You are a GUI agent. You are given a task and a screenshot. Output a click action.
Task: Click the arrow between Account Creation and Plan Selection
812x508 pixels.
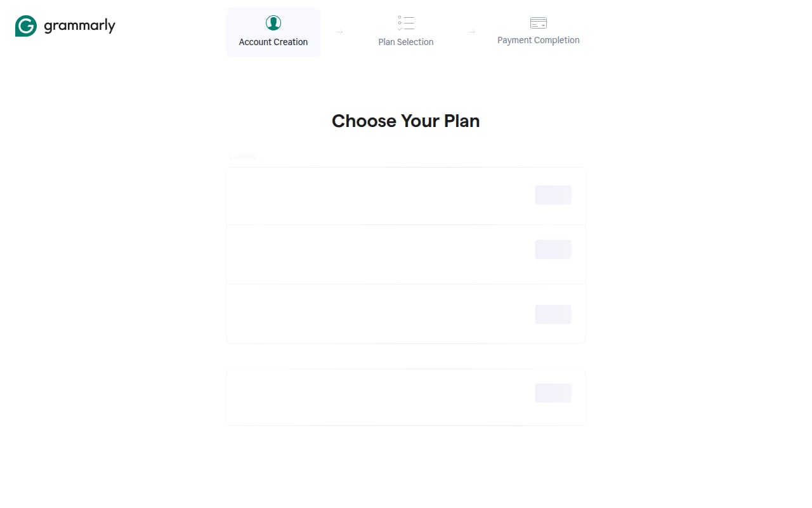339,32
